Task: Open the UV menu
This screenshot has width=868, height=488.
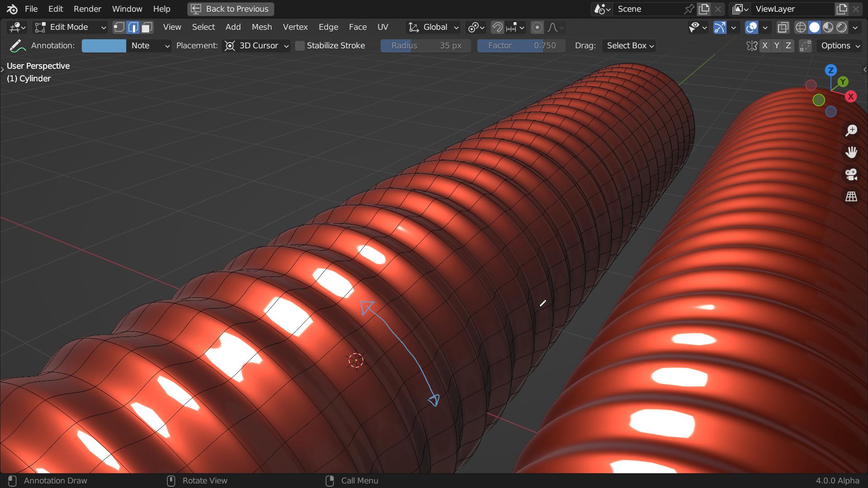Action: pos(383,27)
